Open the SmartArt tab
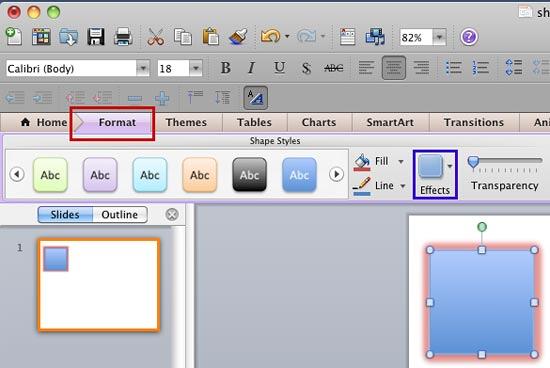This screenshot has height=368, width=550. (390, 122)
